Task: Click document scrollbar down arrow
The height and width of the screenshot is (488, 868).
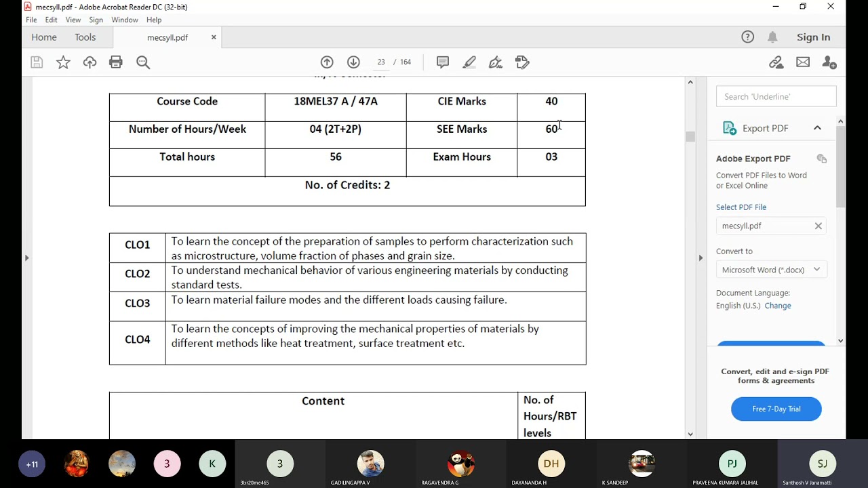Action: (690, 434)
